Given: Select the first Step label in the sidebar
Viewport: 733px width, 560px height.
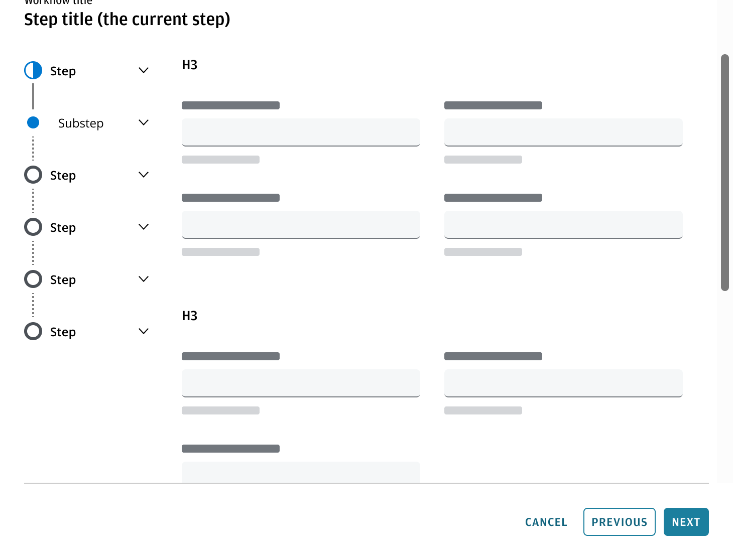Looking at the screenshot, I should tap(63, 70).
